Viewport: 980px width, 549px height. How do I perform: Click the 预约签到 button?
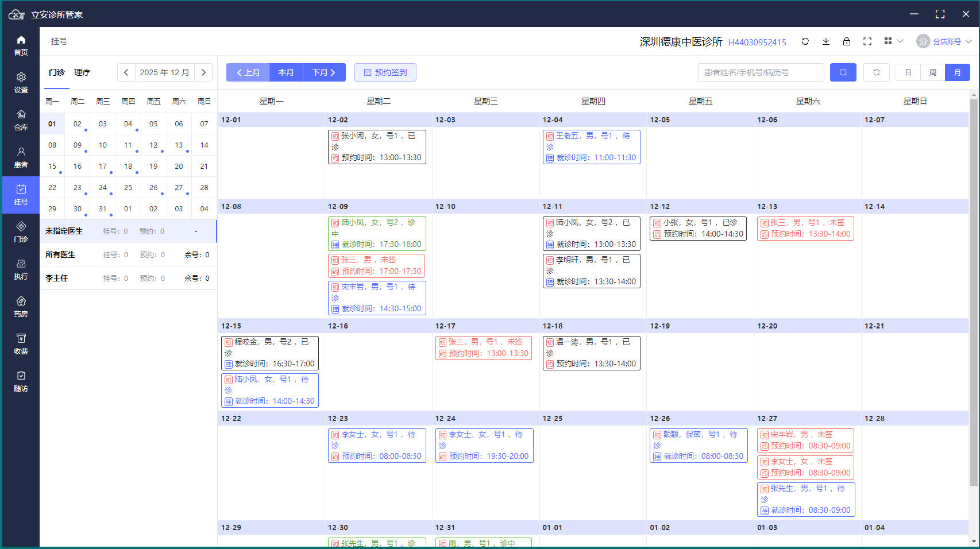(385, 72)
